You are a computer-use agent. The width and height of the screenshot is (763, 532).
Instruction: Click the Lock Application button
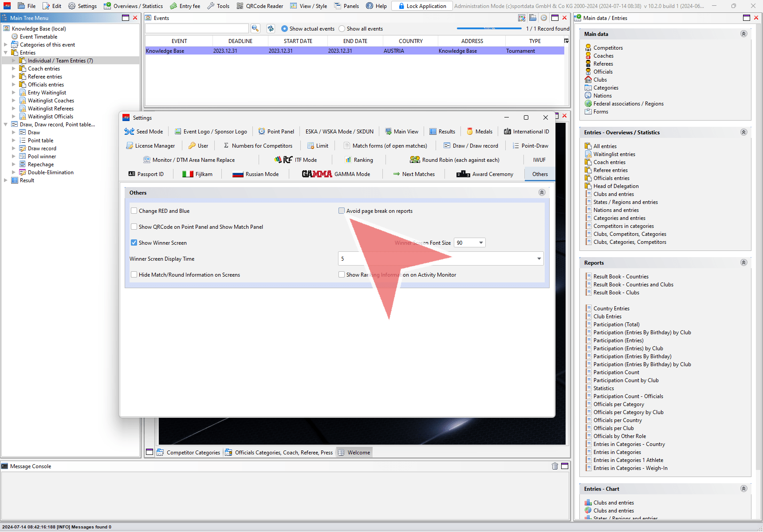pyautogui.click(x=422, y=6)
